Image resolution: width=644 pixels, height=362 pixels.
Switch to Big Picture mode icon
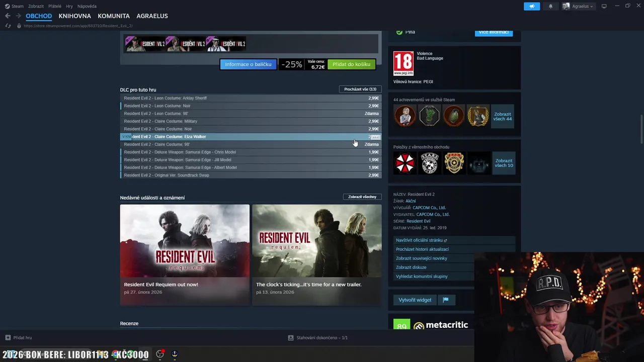[604, 6]
